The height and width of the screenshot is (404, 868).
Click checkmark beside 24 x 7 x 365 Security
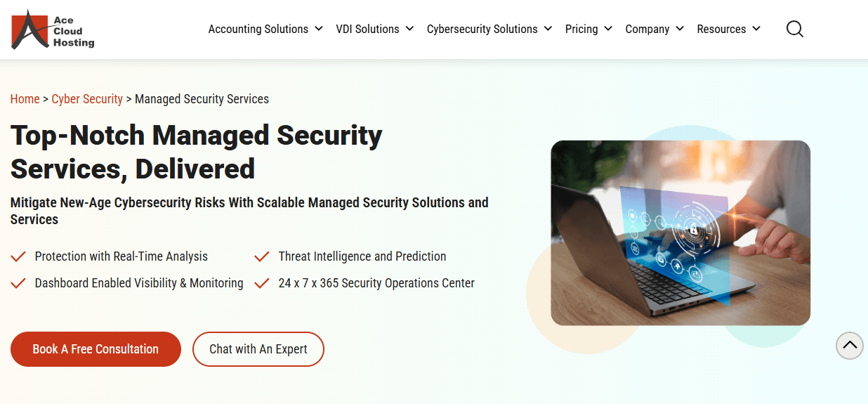click(x=262, y=283)
